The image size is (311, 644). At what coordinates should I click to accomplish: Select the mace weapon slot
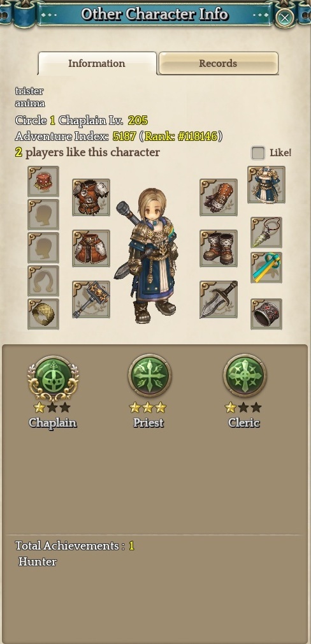pos(91,299)
